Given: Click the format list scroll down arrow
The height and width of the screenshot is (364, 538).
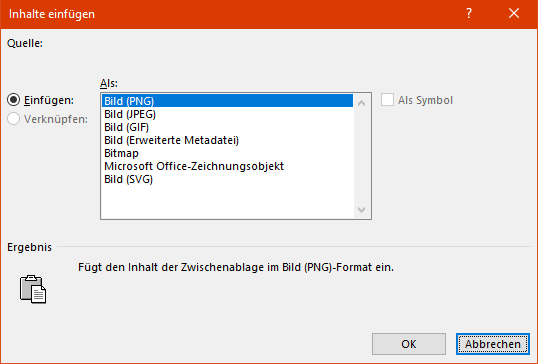Looking at the screenshot, I should (361, 209).
